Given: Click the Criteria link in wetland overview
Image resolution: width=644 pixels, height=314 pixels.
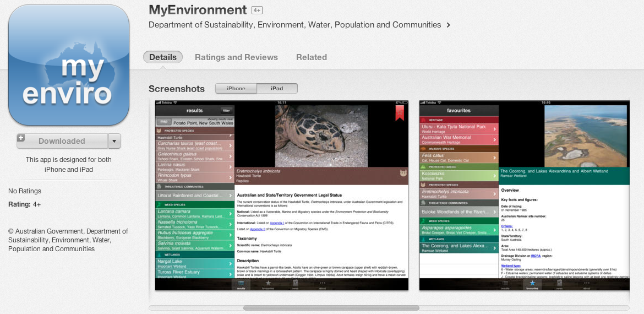Looking at the screenshot, I should tap(506, 226).
